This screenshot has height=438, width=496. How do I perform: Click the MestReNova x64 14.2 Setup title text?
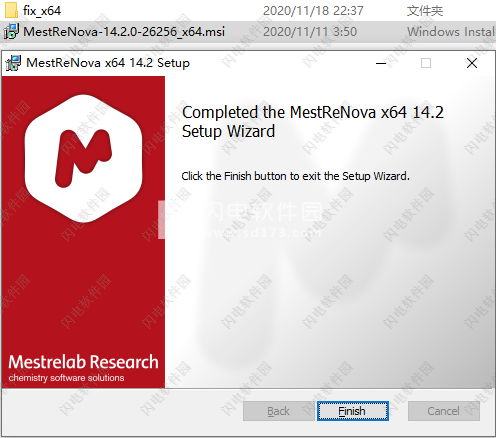[x=108, y=63]
